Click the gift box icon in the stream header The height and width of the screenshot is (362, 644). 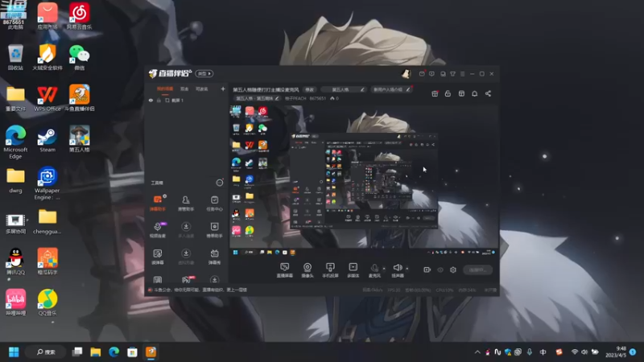435,93
